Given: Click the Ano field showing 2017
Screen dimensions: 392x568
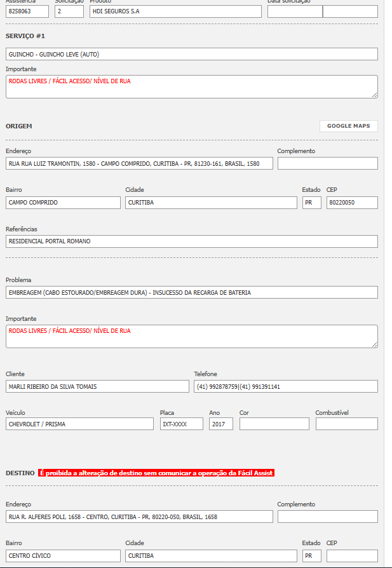Looking at the screenshot, I should (220, 424).
